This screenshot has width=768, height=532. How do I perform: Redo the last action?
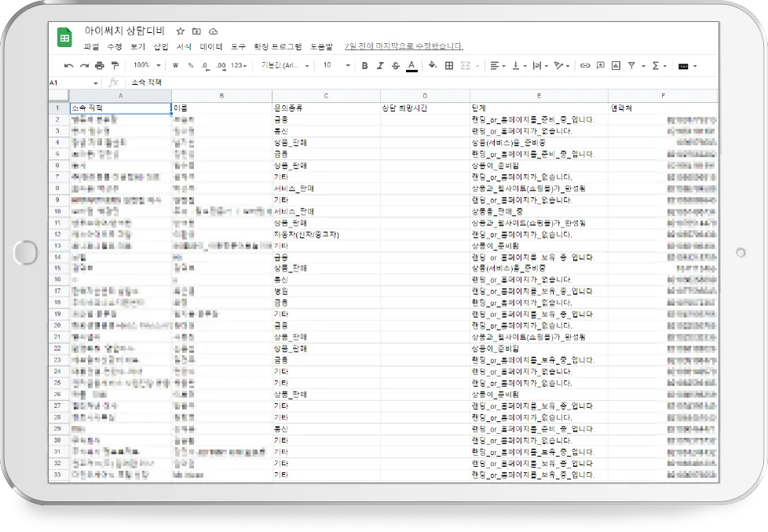tap(84, 66)
